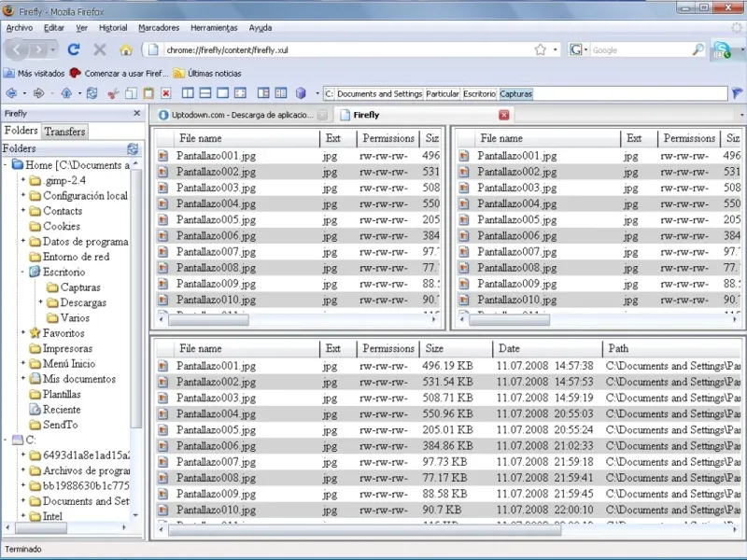Click the Firefly toolbar refresh icon

pos(92,93)
